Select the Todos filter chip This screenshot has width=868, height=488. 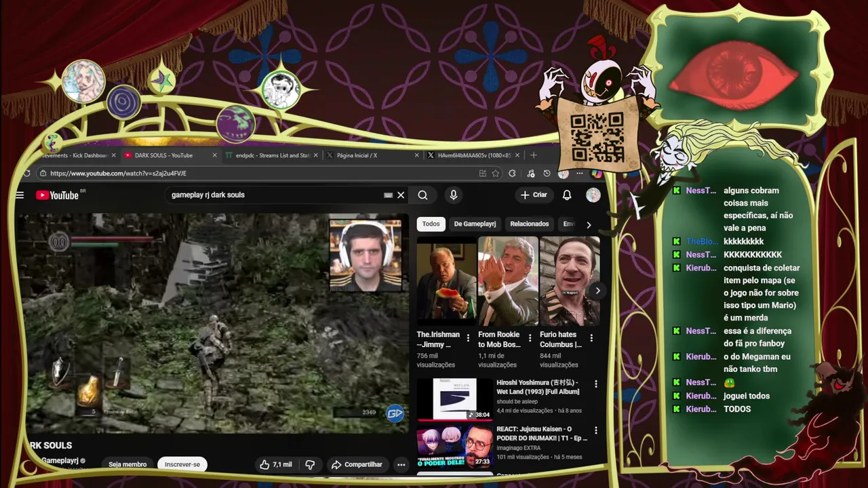click(x=431, y=224)
